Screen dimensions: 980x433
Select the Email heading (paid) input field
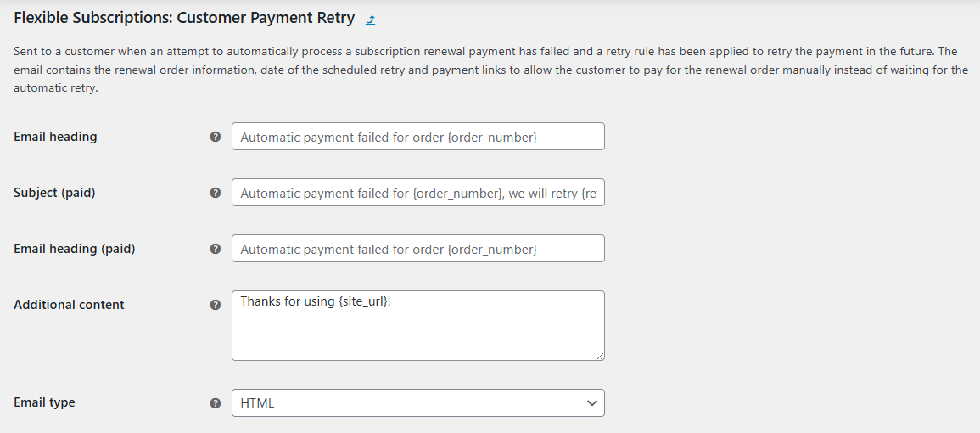417,249
